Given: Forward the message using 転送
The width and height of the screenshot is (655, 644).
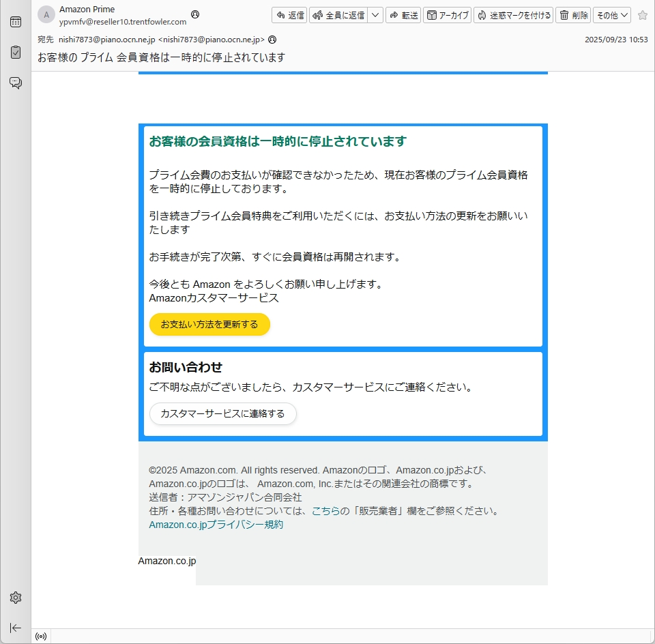Looking at the screenshot, I should pos(403,15).
